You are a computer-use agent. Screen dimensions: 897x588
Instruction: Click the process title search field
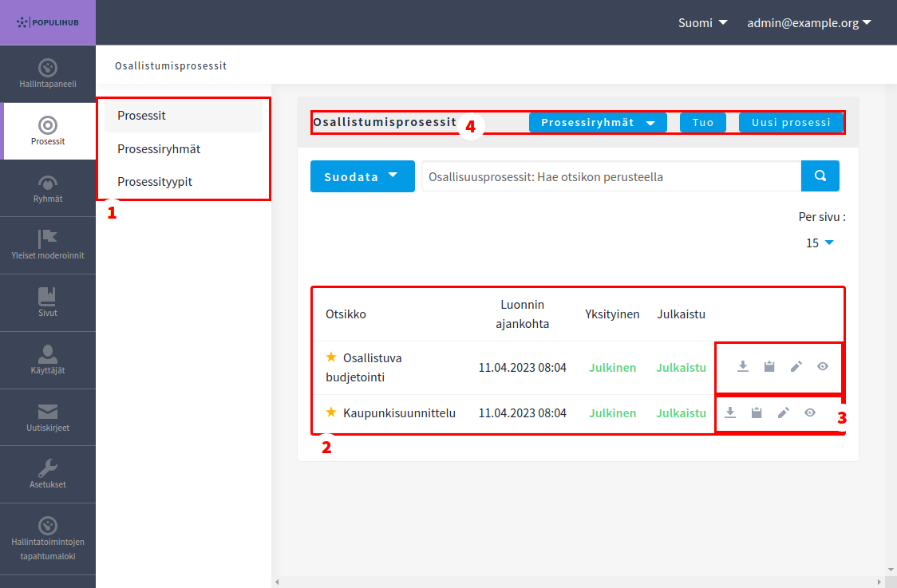611,176
